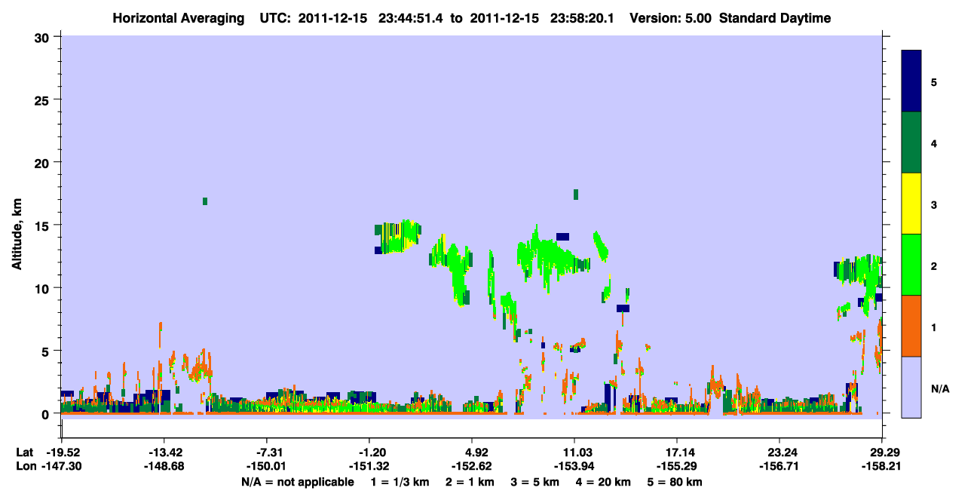The height and width of the screenshot is (503, 980).
Task: Click the start time '23:44:51.4'
Action: click(412, 18)
